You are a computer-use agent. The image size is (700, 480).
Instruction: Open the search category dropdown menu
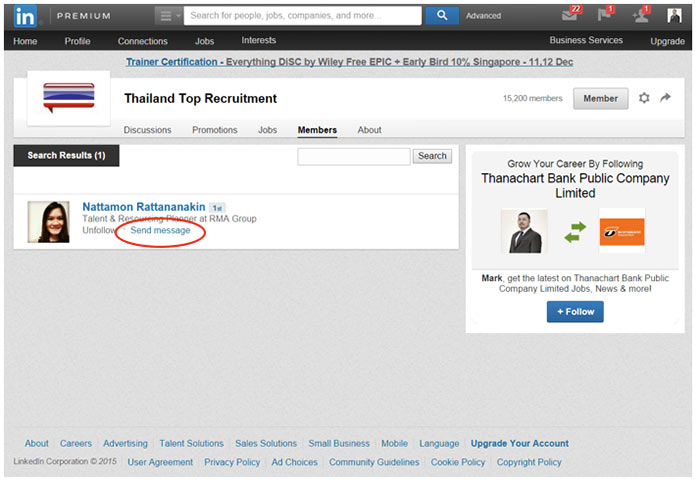coord(168,16)
